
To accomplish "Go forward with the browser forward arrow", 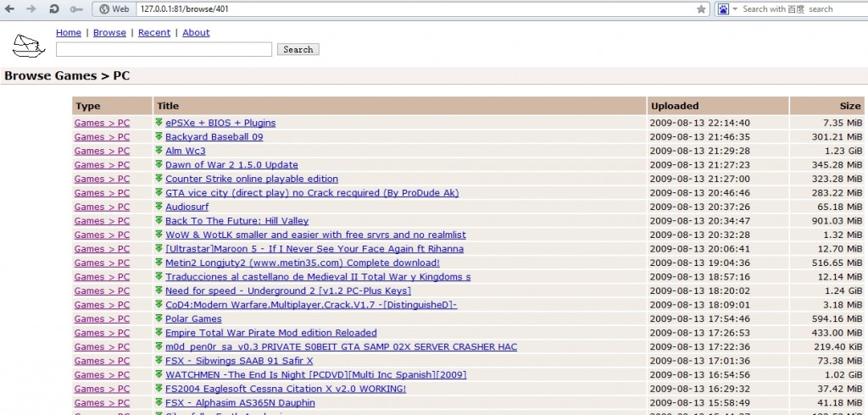I will 31,8.
